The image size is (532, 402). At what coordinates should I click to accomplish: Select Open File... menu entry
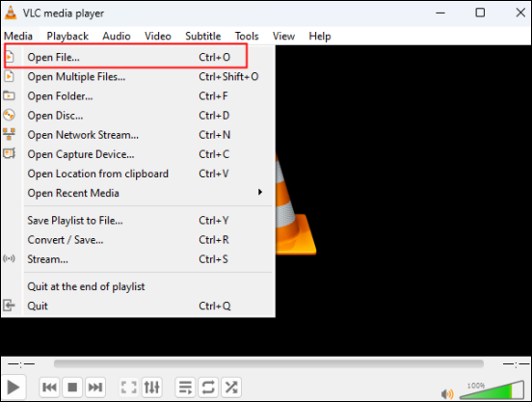[138, 57]
